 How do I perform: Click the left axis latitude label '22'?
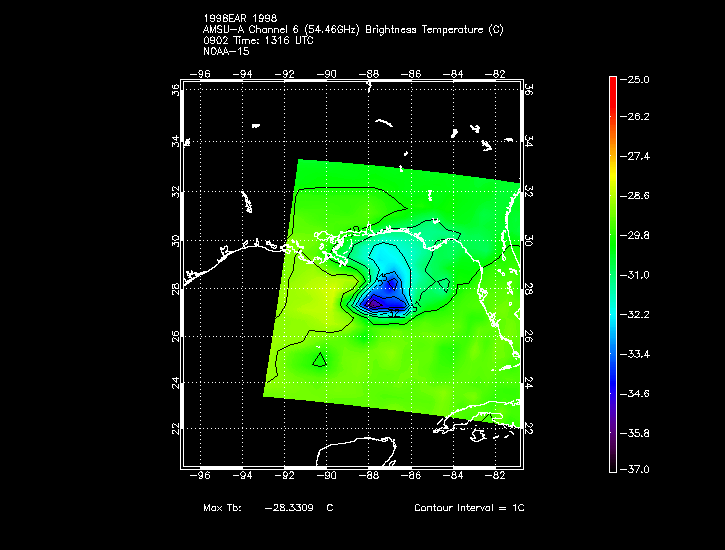pyautogui.click(x=175, y=429)
